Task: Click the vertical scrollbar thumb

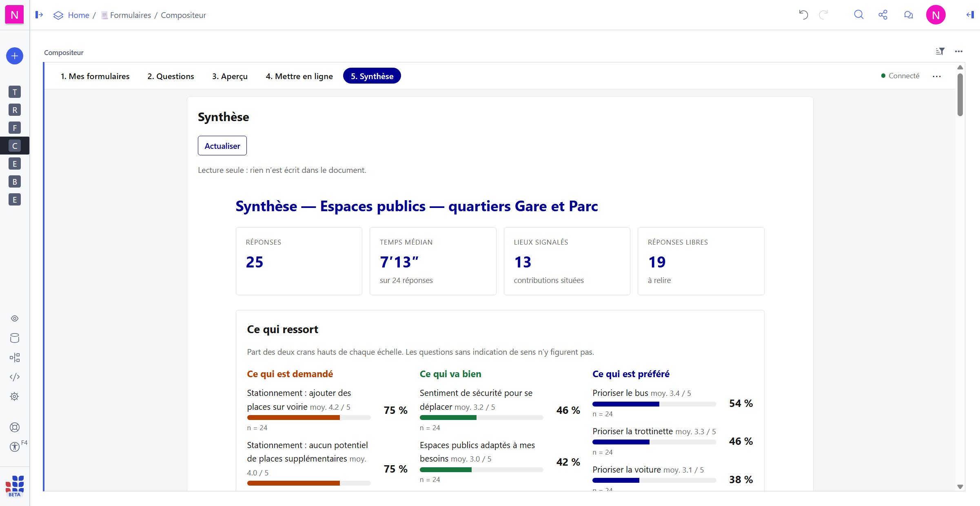Action: (x=960, y=95)
